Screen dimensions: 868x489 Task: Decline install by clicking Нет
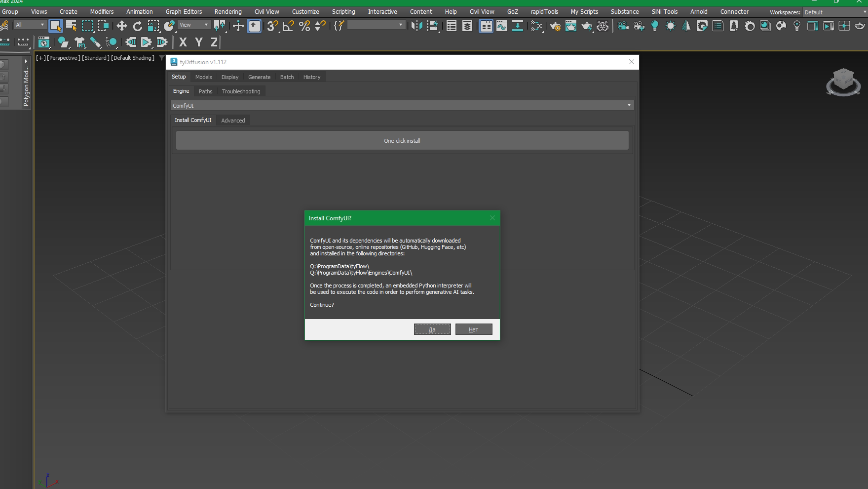(x=473, y=329)
